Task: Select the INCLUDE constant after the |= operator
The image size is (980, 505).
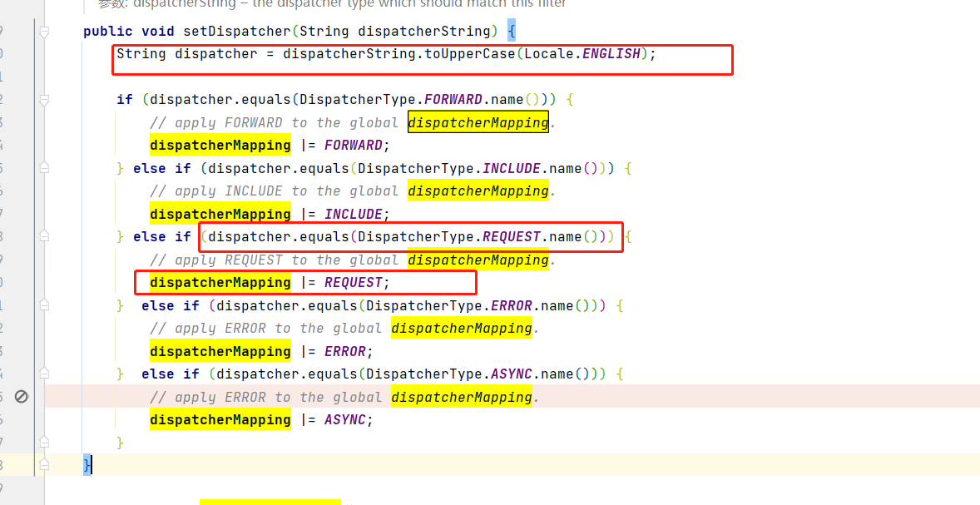Action: tap(353, 214)
